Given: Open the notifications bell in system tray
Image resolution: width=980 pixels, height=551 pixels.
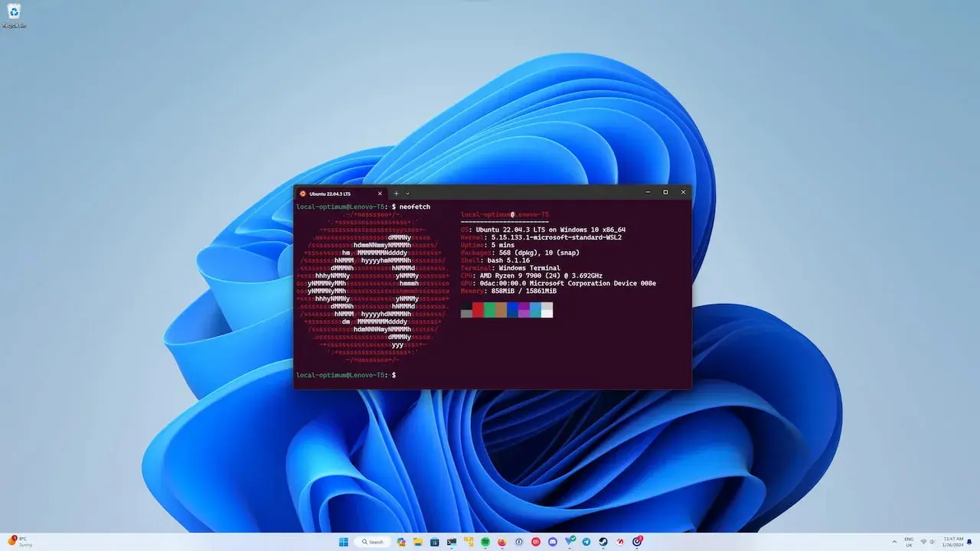Looking at the screenshot, I should click(x=969, y=542).
